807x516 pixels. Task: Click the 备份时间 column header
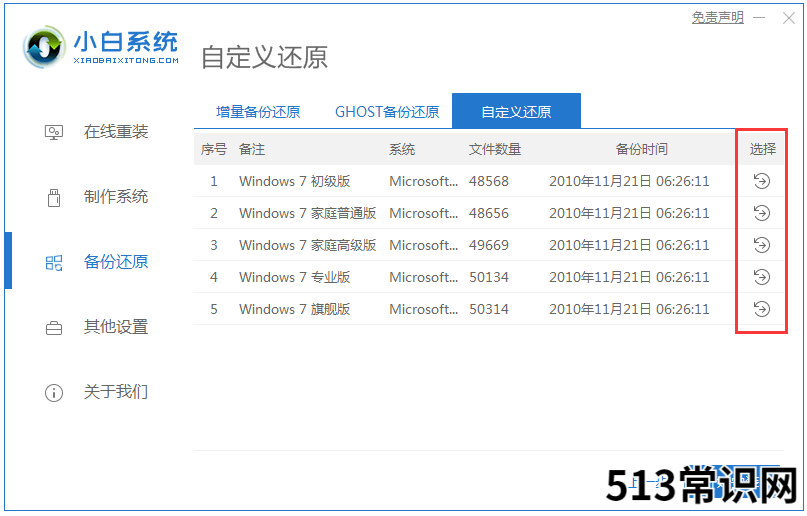click(x=641, y=149)
